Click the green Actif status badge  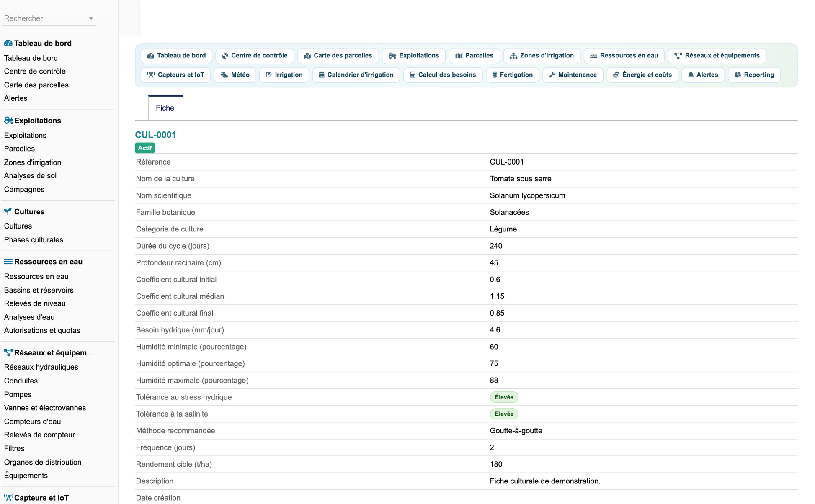tap(145, 148)
